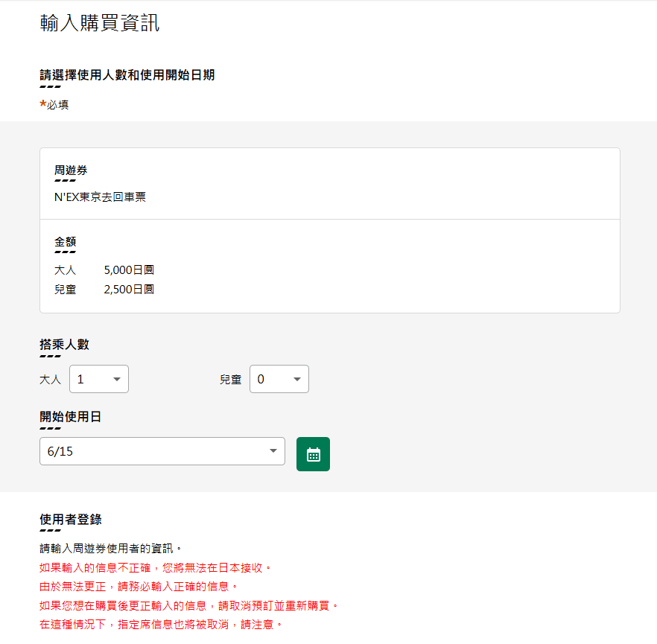The image size is (657, 644).
Task: Click the 搭乘人數 section heading
Action: click(65, 344)
